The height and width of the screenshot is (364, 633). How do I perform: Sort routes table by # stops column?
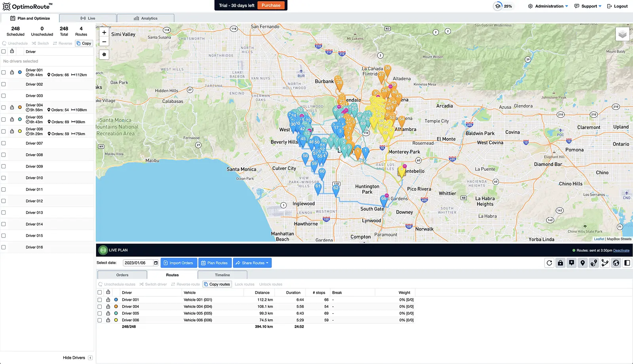pos(319,292)
